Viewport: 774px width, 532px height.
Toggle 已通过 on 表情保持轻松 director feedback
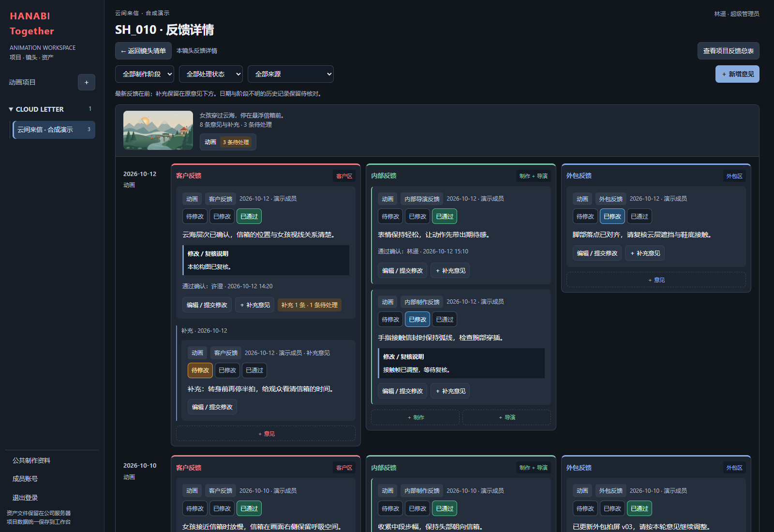[445, 217]
